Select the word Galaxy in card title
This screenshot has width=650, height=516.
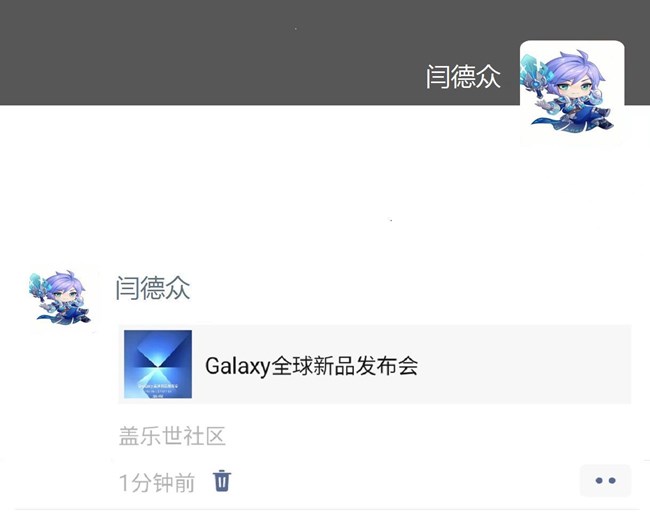coord(238,366)
